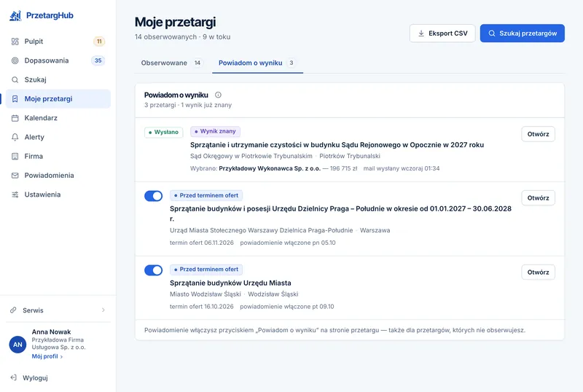
Task: Click the Alerty bell icon
Action: point(15,137)
